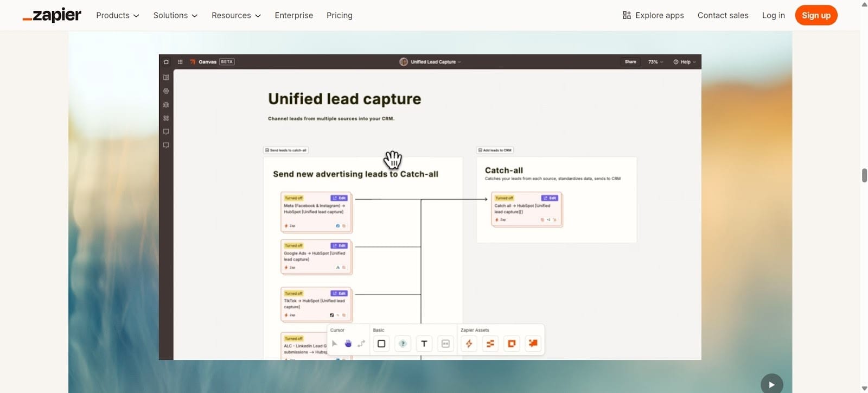Click Edit on the Catch all zap card

coord(550,198)
